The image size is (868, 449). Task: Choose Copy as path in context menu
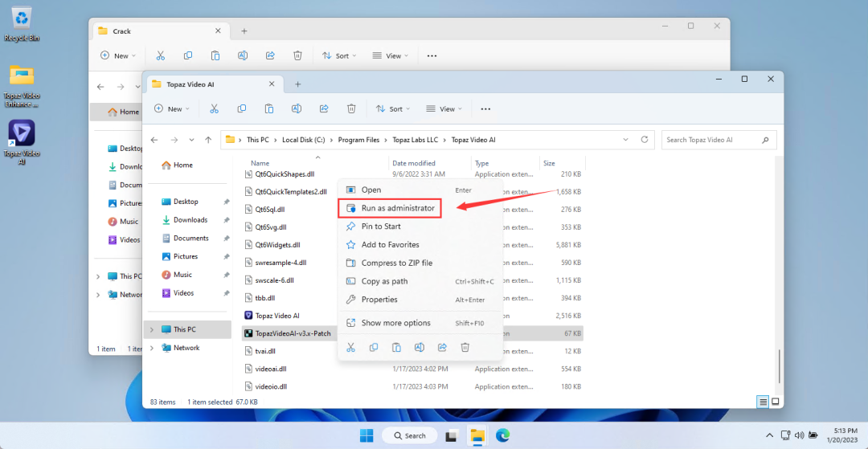coord(420,281)
